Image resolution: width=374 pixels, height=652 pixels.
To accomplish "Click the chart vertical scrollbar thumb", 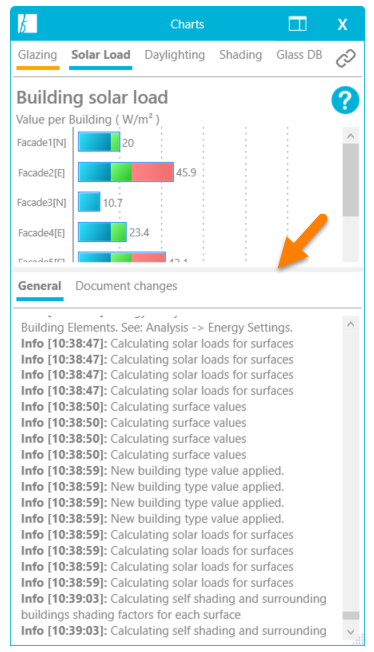I will pos(351,180).
